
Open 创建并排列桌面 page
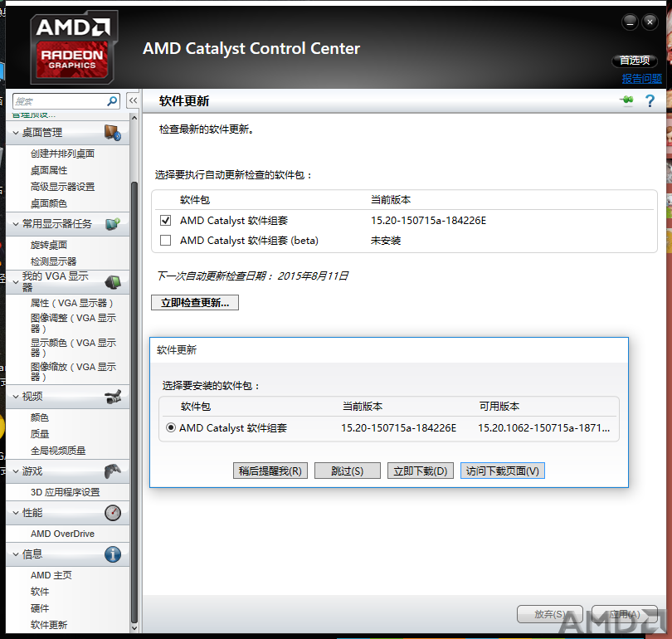pyautogui.click(x=62, y=154)
